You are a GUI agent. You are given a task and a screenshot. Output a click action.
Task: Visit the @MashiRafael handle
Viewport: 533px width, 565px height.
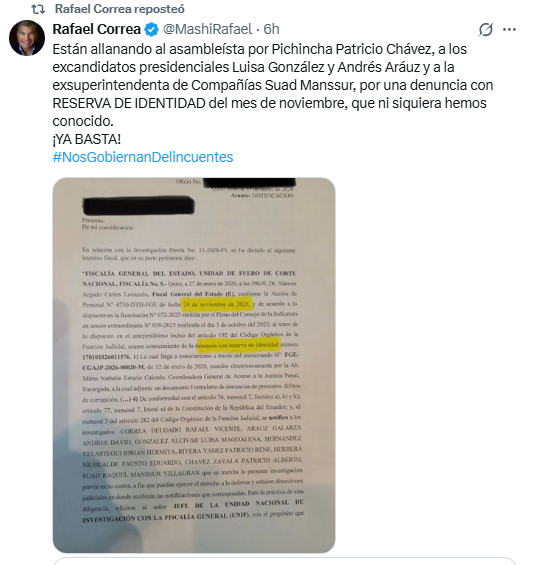(x=208, y=29)
